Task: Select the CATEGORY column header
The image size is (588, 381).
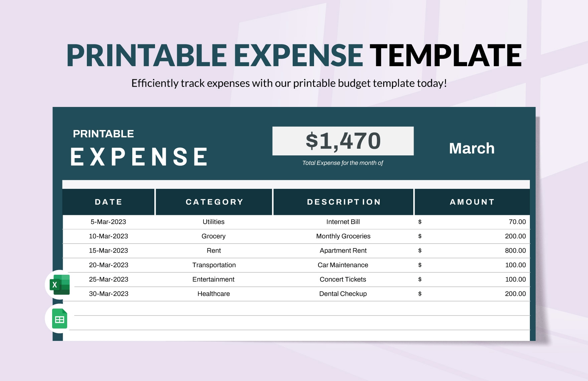Action: [x=214, y=202]
